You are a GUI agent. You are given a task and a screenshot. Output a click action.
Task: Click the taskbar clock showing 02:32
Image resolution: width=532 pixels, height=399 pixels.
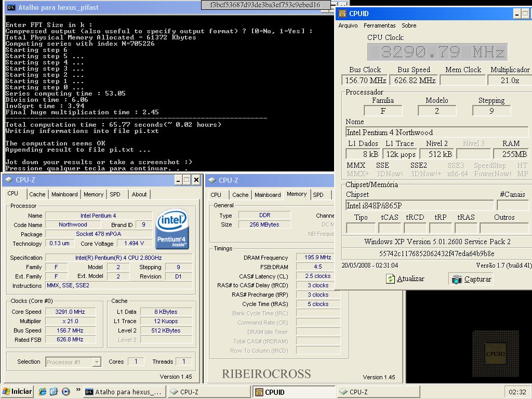tap(517, 392)
